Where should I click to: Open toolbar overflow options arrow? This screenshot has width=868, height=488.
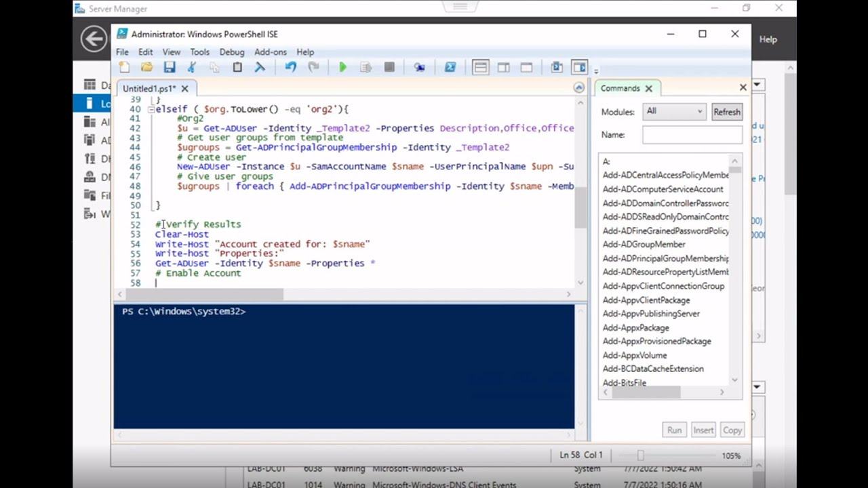point(596,70)
